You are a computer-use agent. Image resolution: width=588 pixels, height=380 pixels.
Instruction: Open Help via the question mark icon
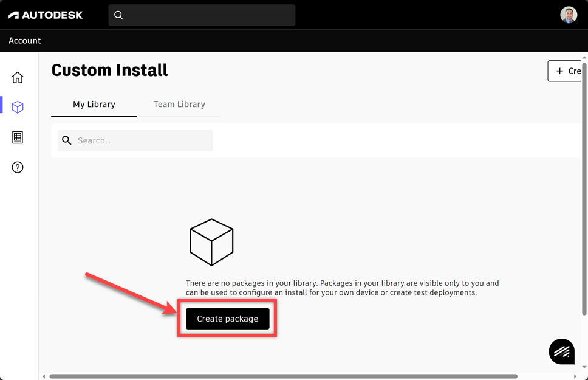18,167
